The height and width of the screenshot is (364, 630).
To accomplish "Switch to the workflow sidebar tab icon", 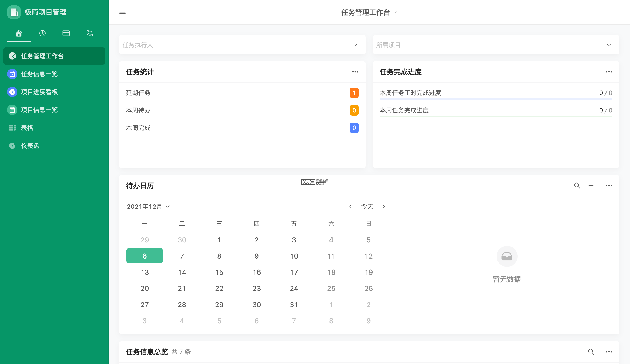I will point(90,33).
